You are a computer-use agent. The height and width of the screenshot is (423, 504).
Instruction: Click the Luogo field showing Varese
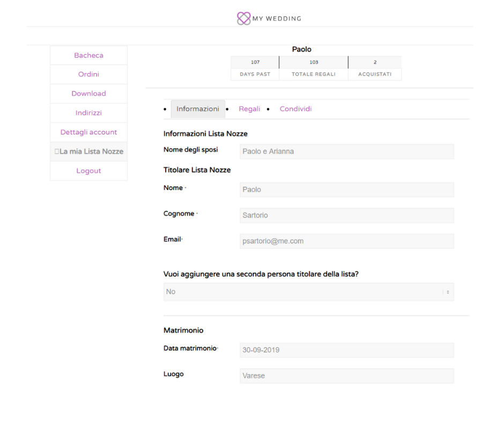347,376
